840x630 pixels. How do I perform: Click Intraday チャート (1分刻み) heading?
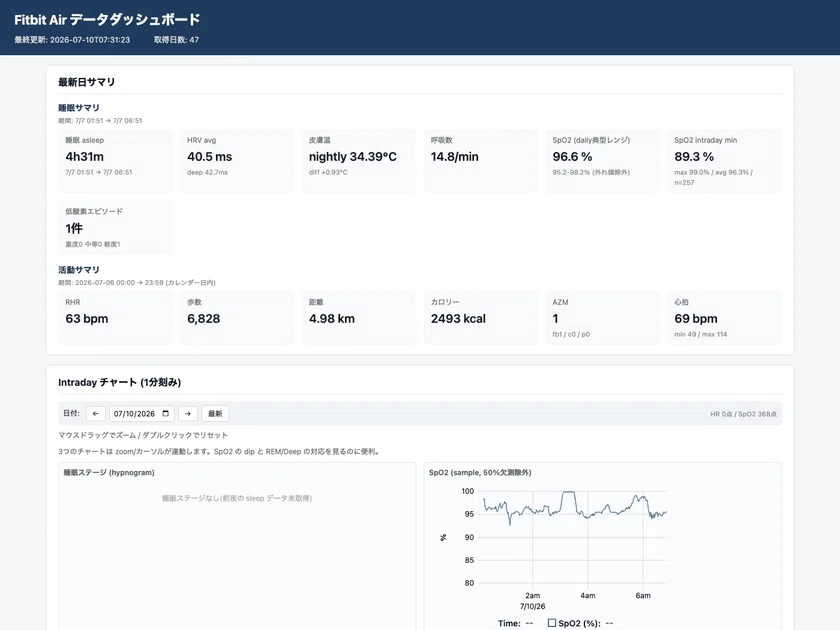119,382
